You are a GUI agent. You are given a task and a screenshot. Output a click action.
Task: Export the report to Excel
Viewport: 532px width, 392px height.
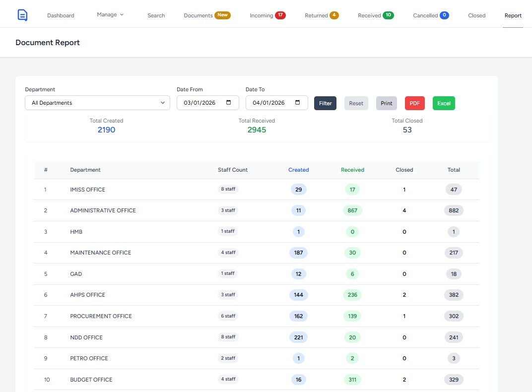coord(444,103)
